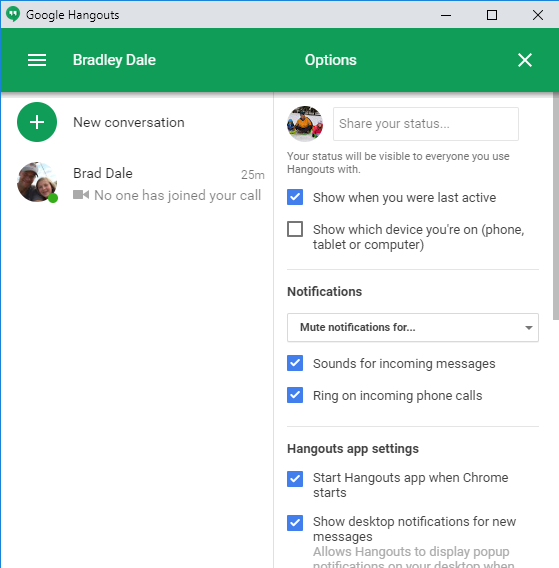Minimize the Google Hangouts window
The width and height of the screenshot is (559, 568).
click(446, 15)
